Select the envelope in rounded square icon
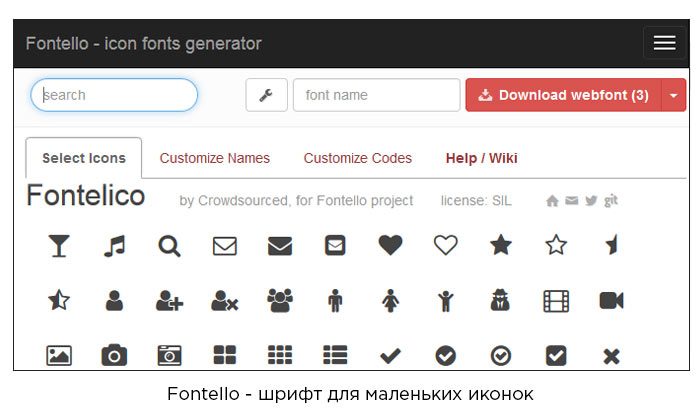The width and height of the screenshot is (700, 417). 335,246
